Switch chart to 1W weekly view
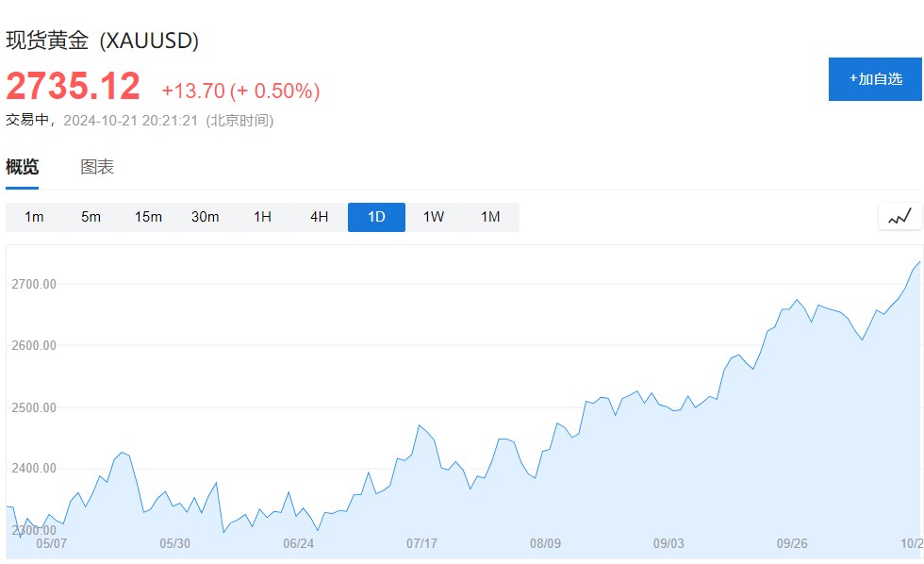 (434, 217)
